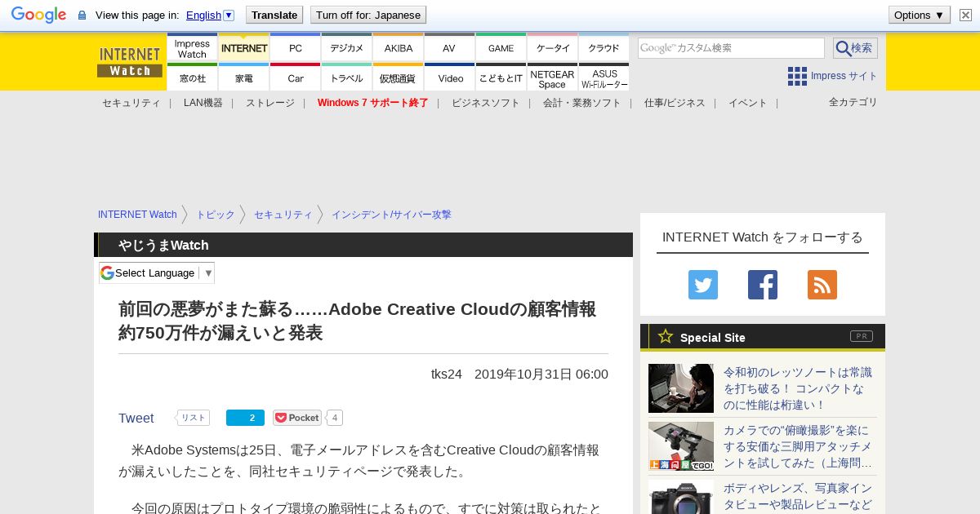980x514 pixels.
Task: Open the AKIBA tab
Action: [x=399, y=48]
